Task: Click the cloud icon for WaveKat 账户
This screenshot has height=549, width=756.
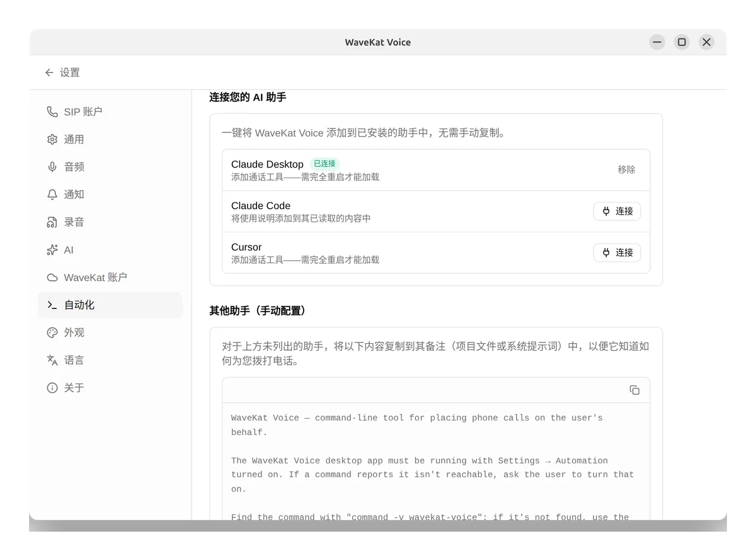Action: coord(52,278)
